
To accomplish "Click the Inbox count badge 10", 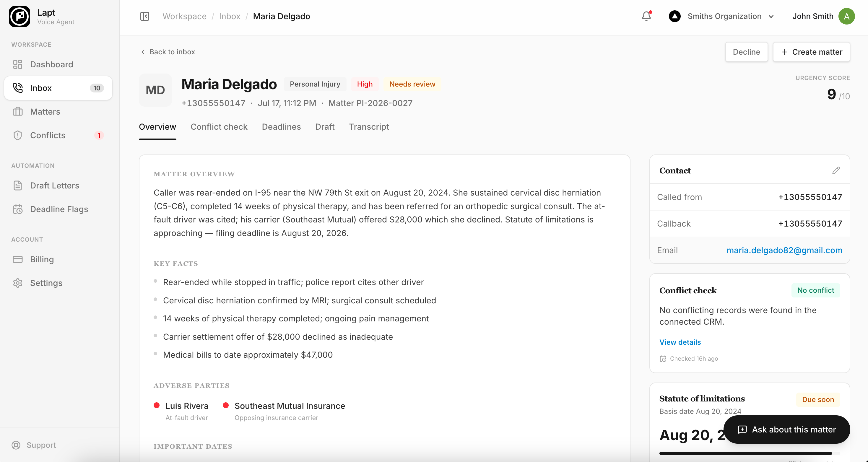I will pyautogui.click(x=97, y=88).
